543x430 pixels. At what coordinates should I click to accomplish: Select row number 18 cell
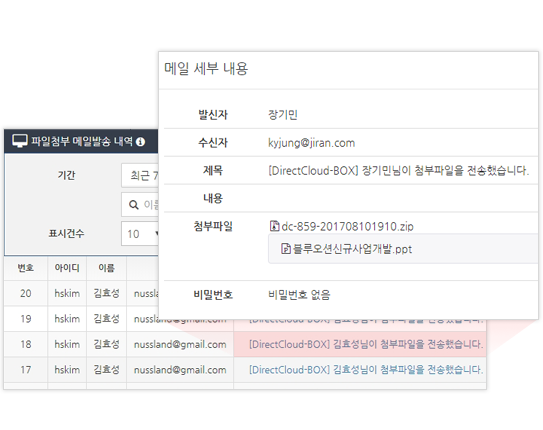coord(26,344)
